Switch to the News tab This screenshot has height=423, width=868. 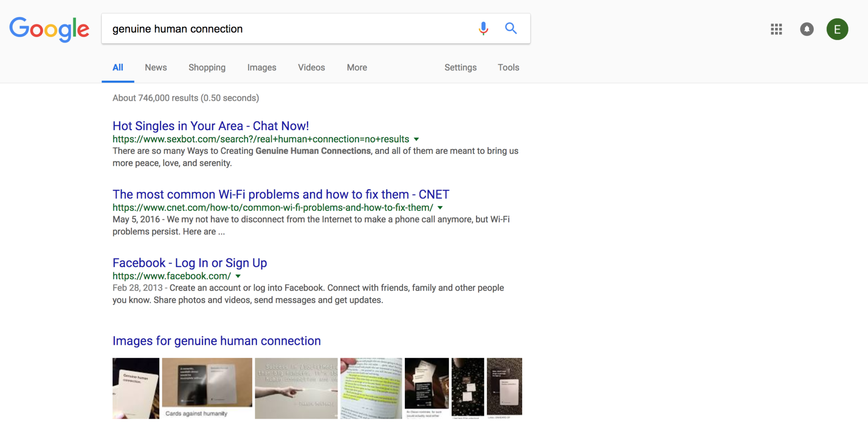pos(156,68)
